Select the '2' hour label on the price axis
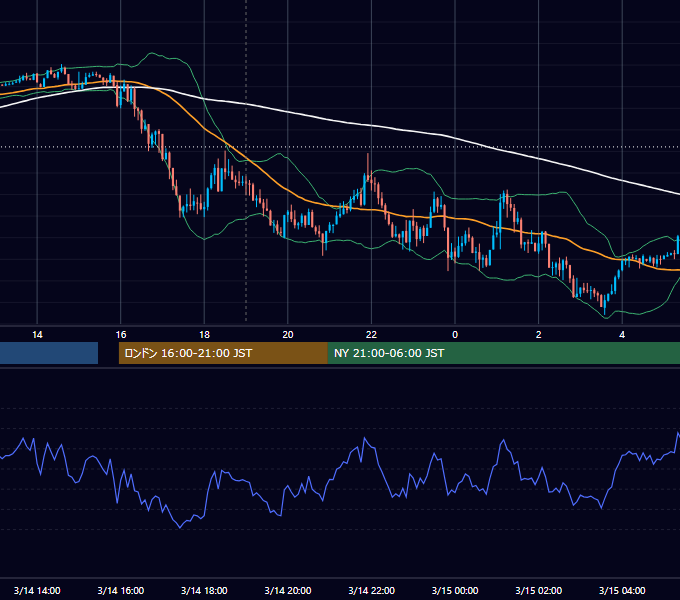Viewport: 680px width, 600px height. pyautogui.click(x=539, y=335)
